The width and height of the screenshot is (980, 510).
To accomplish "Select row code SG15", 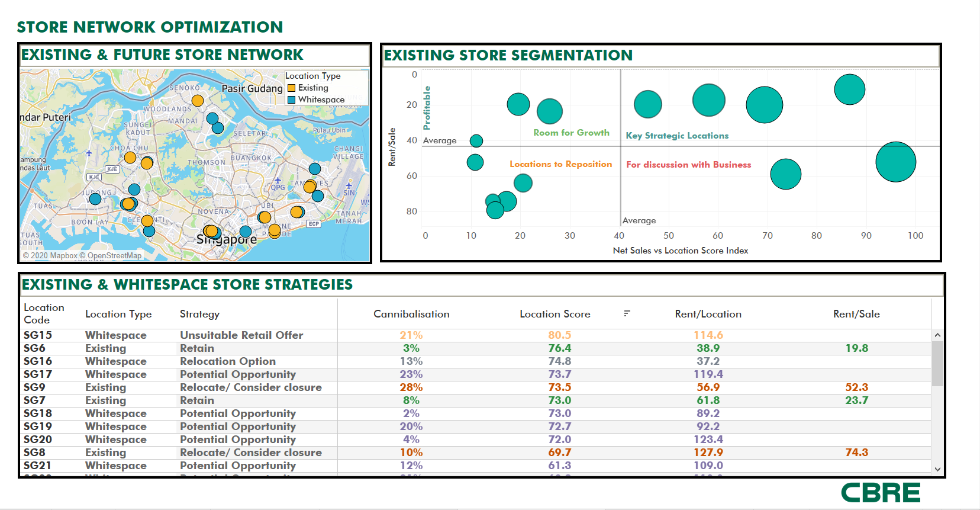I will pos(38,335).
